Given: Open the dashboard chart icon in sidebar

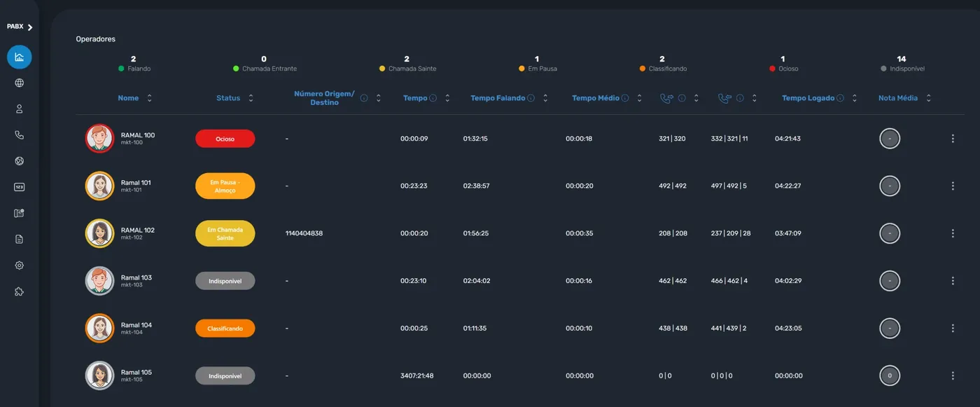Looking at the screenshot, I should coord(20,57).
